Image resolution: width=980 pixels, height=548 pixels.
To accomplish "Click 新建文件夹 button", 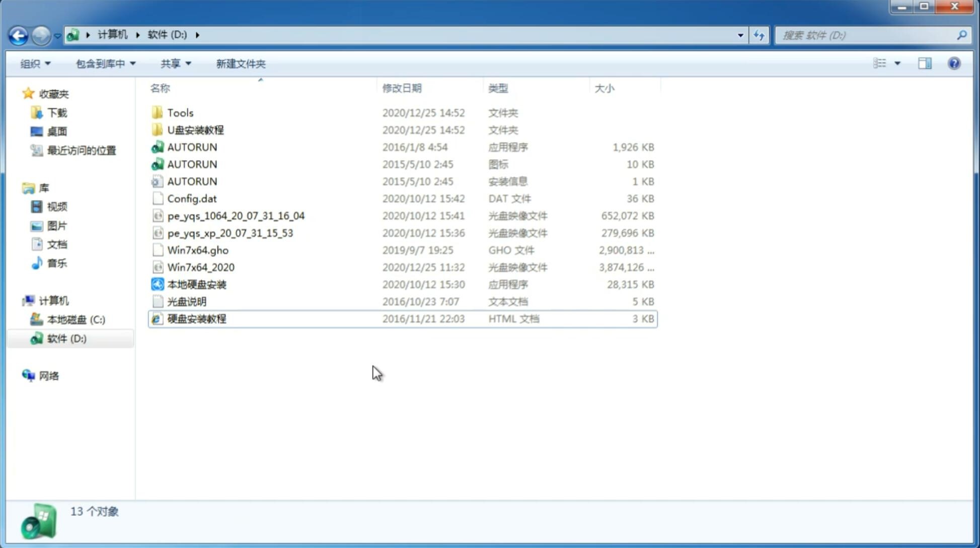I will pyautogui.click(x=240, y=63).
